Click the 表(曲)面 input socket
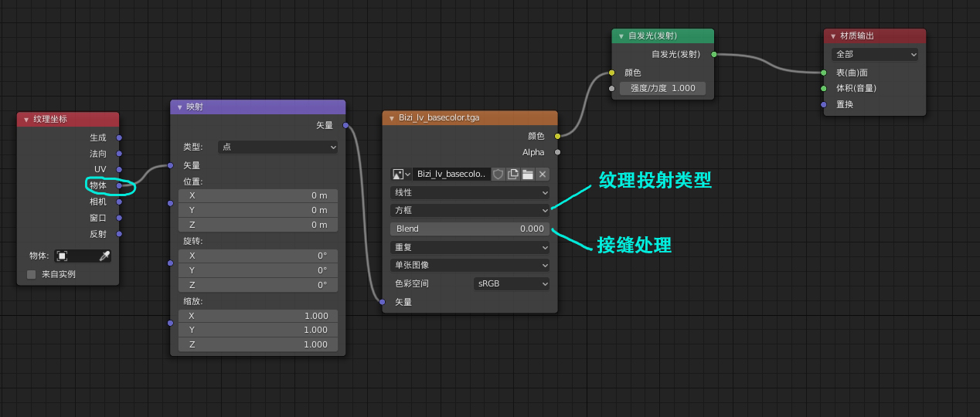Screen dimensions: 980x417 824,73
